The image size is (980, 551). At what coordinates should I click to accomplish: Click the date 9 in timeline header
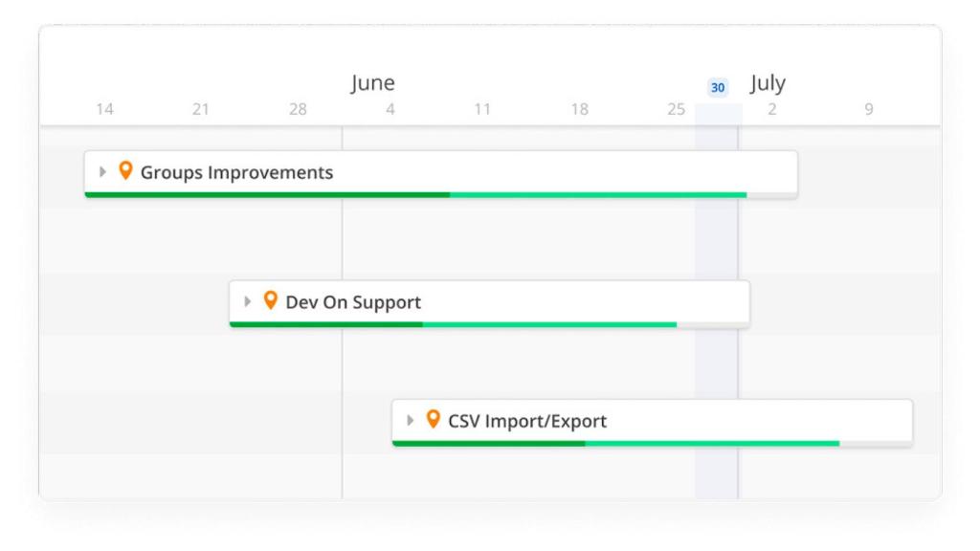[869, 110]
